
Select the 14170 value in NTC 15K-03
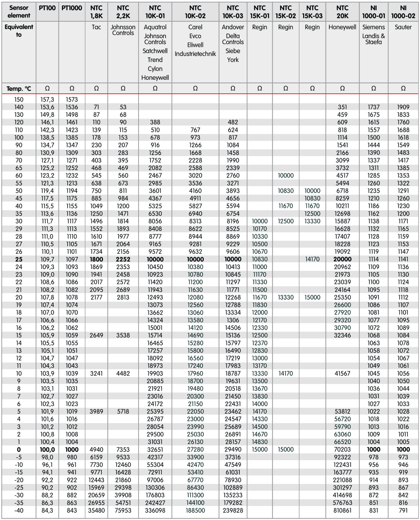[x=312, y=259]
